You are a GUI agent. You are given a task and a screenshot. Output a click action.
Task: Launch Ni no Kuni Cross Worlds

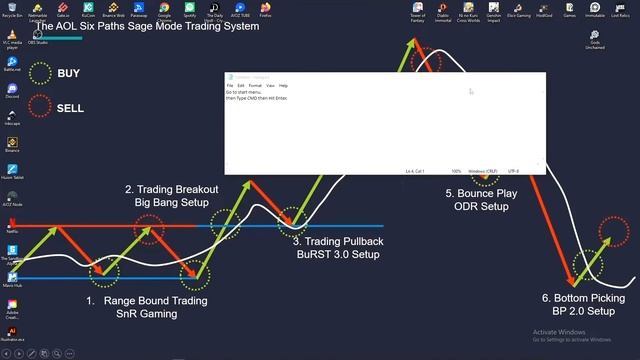(468, 11)
